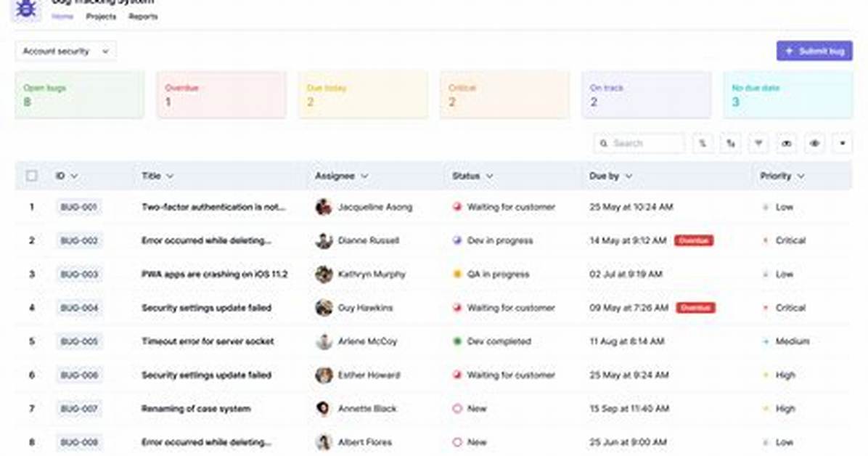Click Esther Howard's avatar image
The width and height of the screenshot is (868, 456).
click(x=323, y=375)
